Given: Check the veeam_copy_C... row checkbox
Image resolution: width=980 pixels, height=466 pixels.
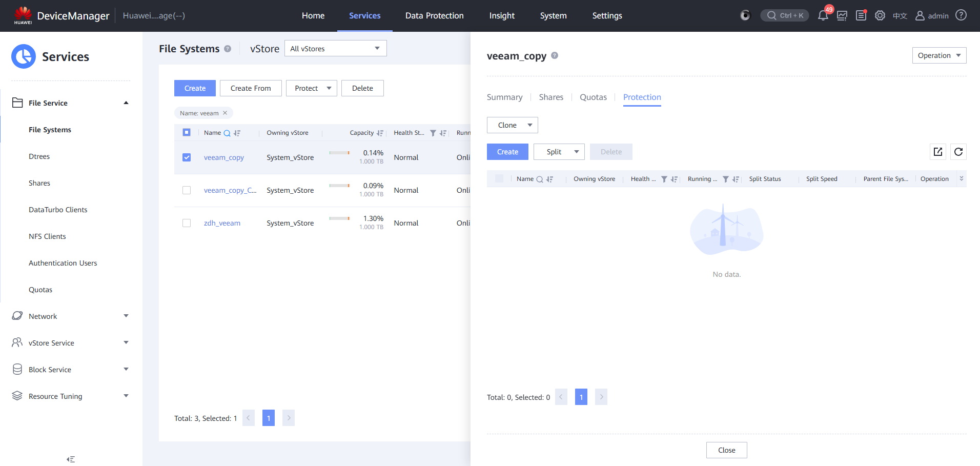Looking at the screenshot, I should 187,190.
